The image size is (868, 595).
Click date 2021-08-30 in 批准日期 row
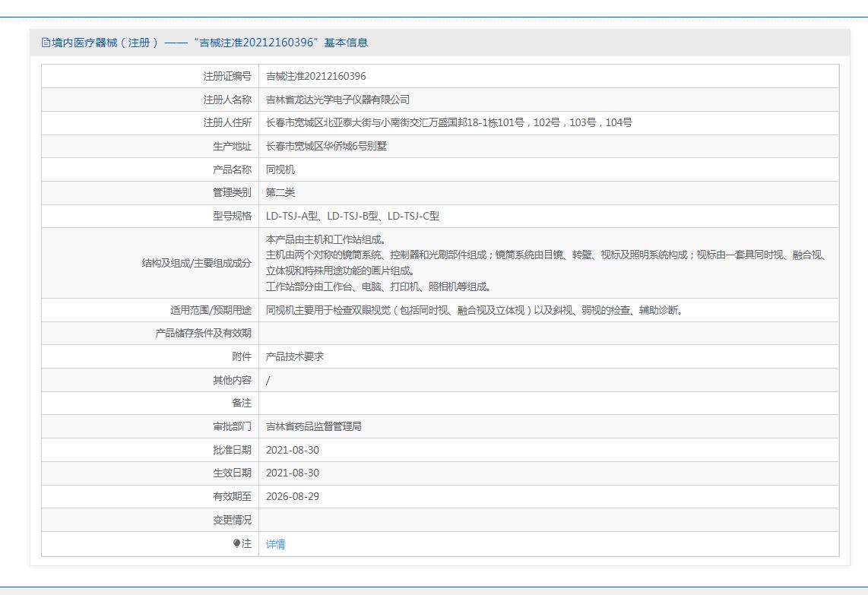[x=293, y=450]
